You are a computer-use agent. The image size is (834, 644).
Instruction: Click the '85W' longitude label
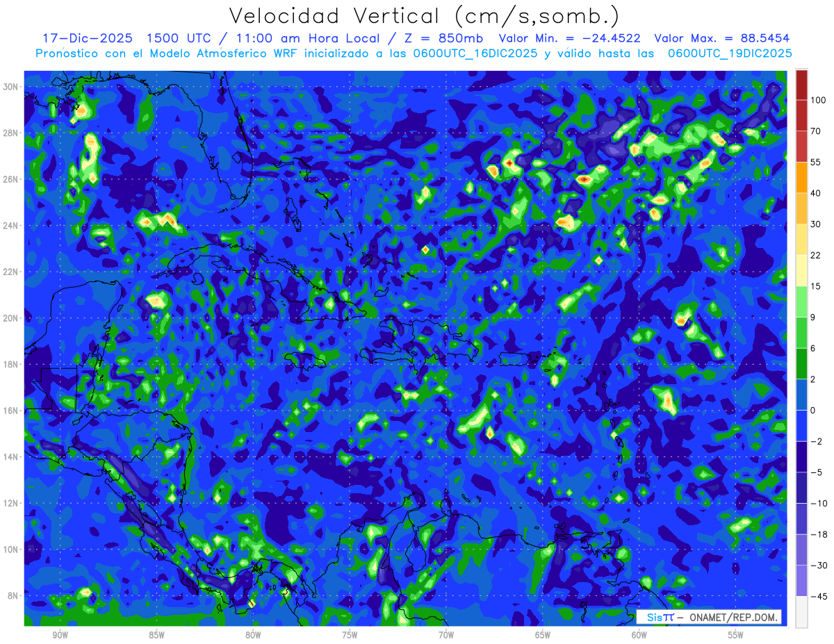[x=156, y=635]
